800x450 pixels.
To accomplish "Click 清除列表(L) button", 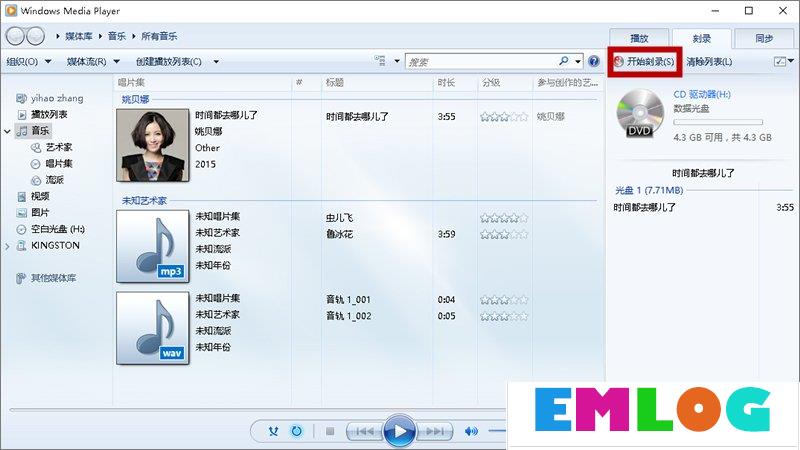I will 709,61.
